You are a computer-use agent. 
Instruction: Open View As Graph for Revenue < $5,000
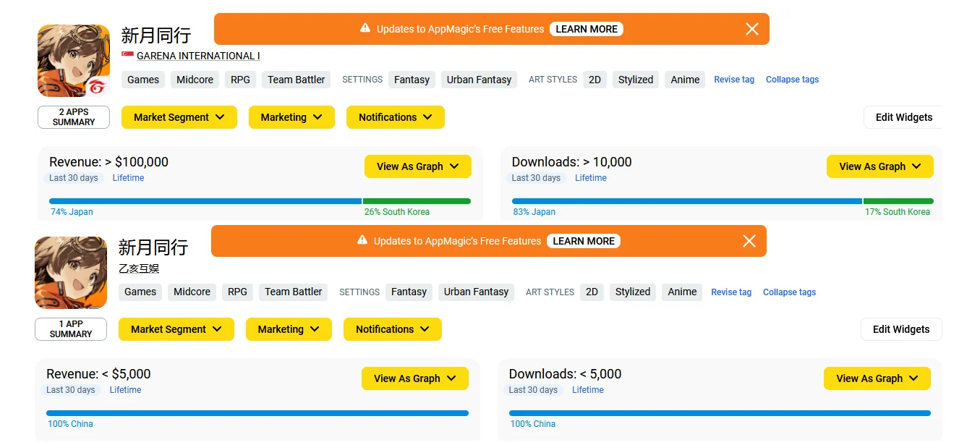point(415,378)
